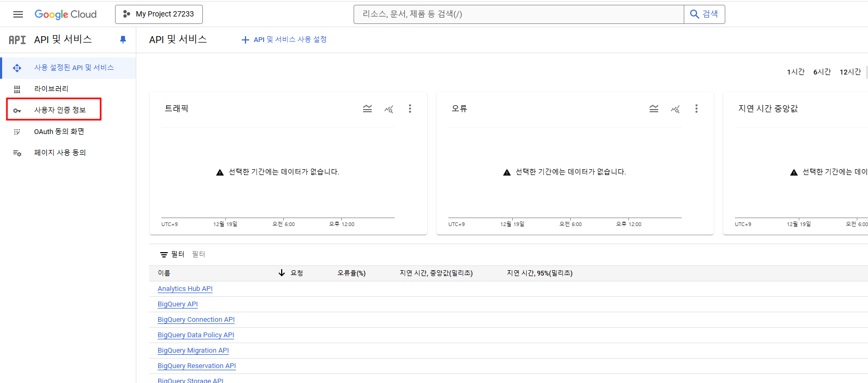Open 페이지 사용 동의 in the sidebar
868x383 pixels.
click(x=68, y=153)
